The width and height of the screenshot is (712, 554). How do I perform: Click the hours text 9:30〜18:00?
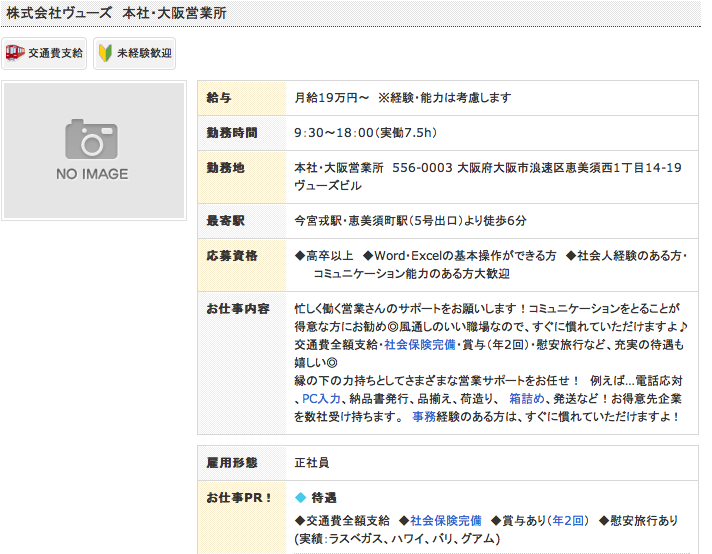(x=334, y=133)
